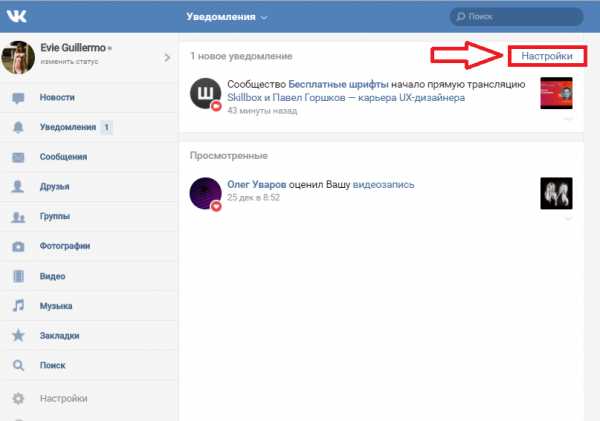Click the Музыка note icon

point(18,305)
